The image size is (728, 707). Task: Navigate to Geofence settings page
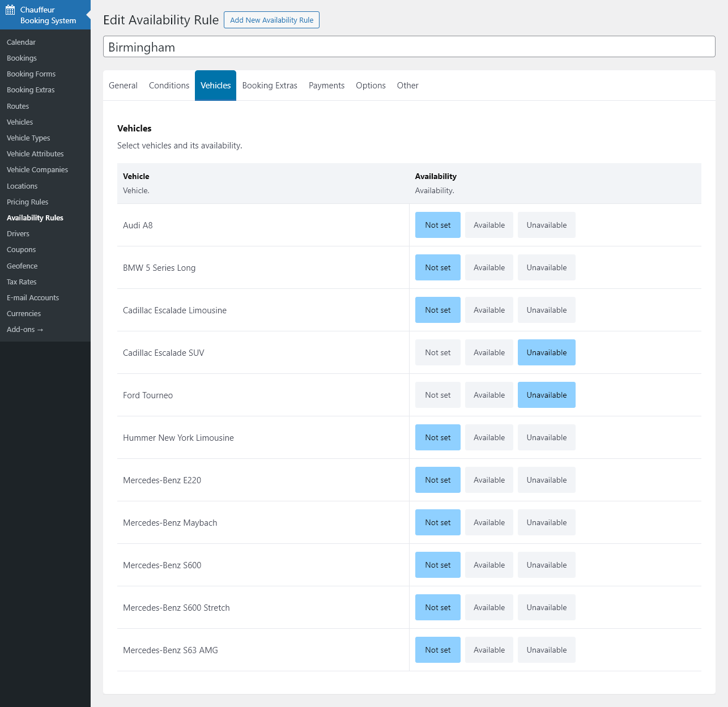pos(22,266)
